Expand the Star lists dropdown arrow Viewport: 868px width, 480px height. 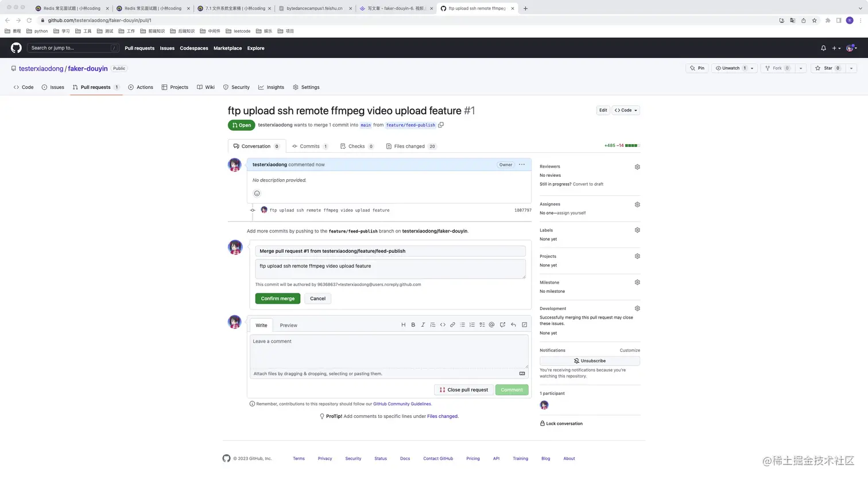click(x=851, y=68)
